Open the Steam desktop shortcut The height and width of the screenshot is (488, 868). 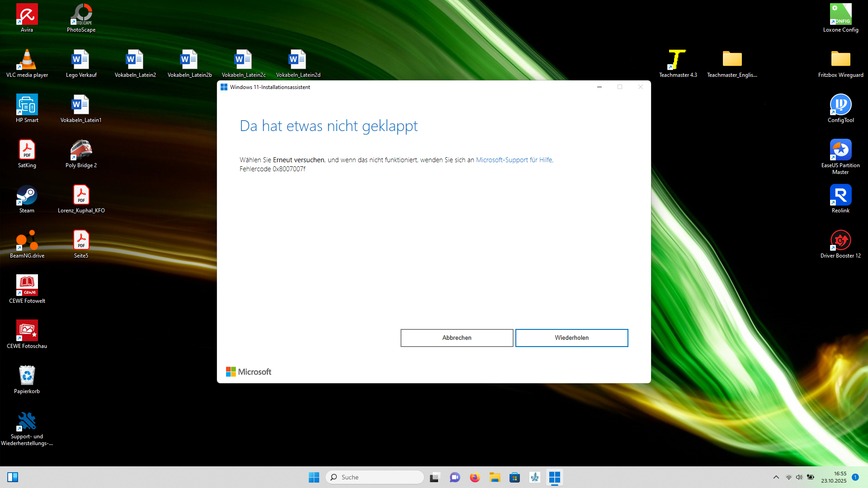[x=27, y=199]
